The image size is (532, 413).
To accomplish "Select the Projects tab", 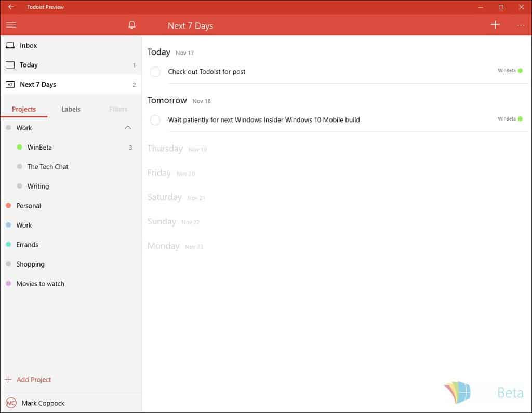I will coord(24,109).
